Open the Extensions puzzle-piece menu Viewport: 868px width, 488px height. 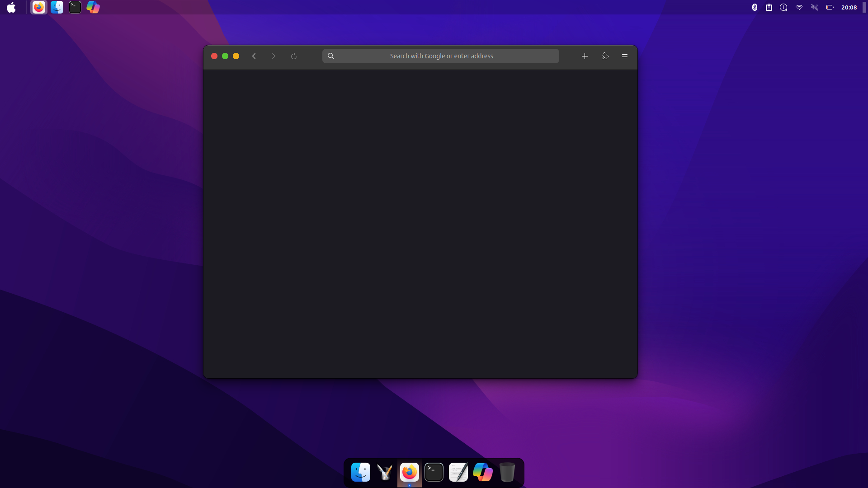605,56
